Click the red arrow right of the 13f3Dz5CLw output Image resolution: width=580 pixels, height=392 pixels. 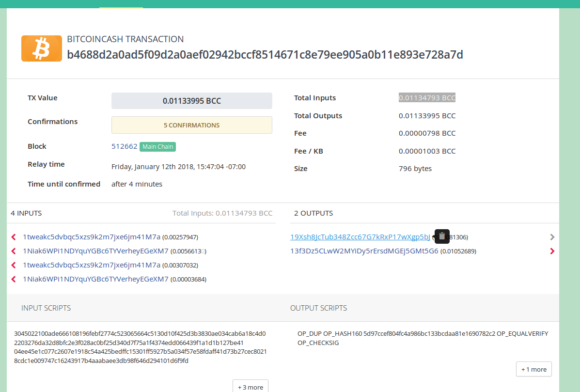[x=552, y=251]
